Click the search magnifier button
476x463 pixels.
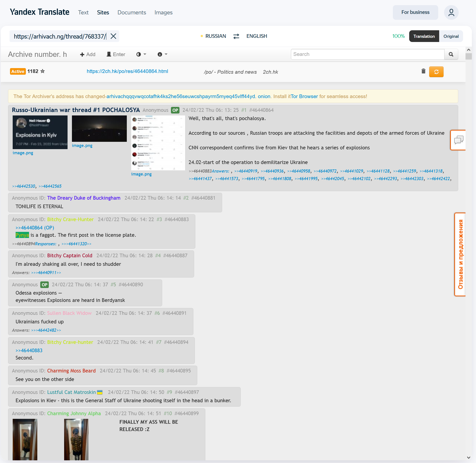pos(451,54)
